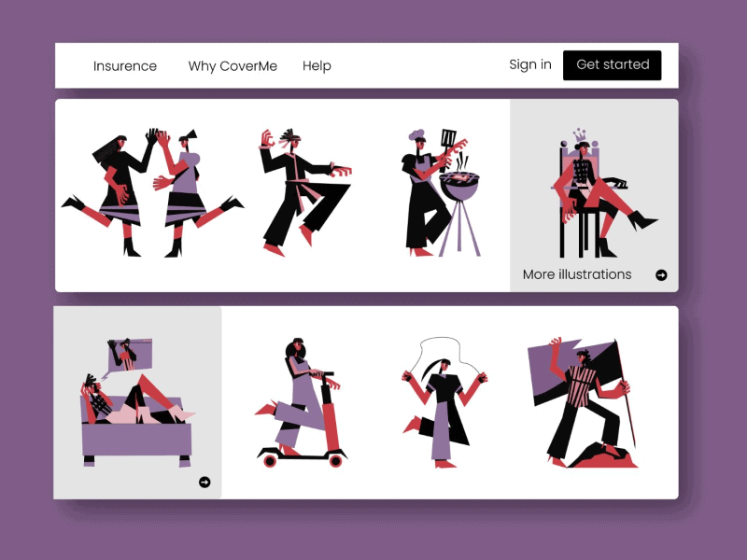Select the person lying on sofa illustration

[137, 402]
